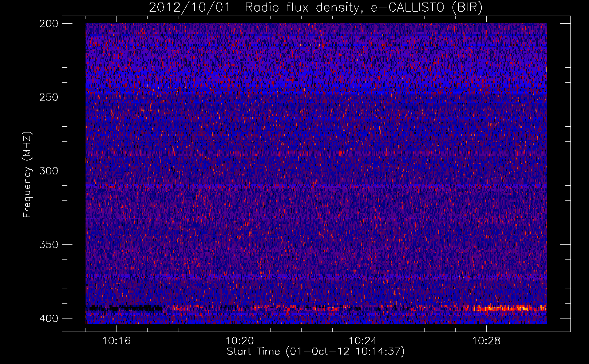Click the 350 frequency tick label
This screenshot has width=589, height=364.
point(49,245)
